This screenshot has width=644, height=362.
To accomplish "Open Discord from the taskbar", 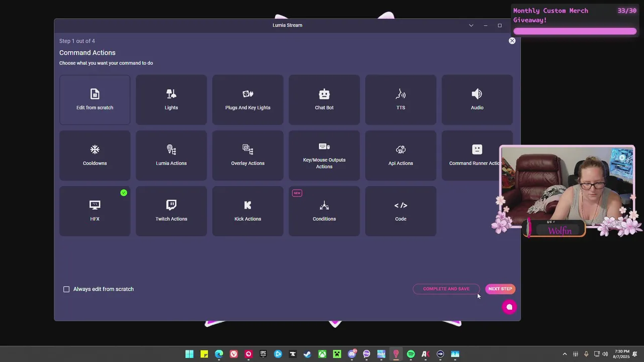I will (x=352, y=354).
